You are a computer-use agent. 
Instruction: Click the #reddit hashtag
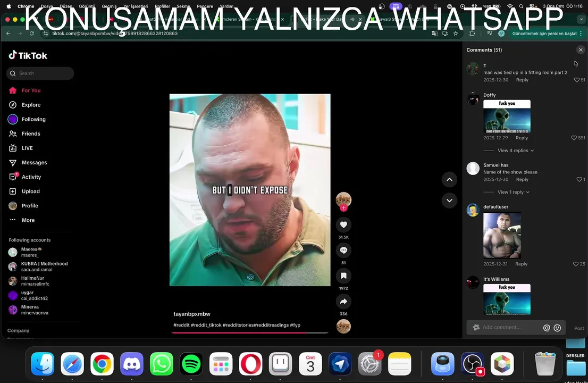(x=181, y=325)
